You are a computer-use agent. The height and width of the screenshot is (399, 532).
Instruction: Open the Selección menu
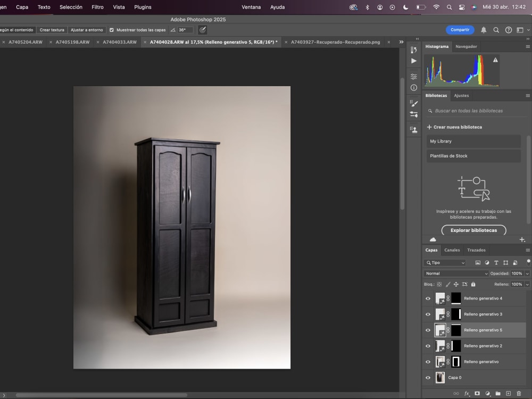coord(71,7)
